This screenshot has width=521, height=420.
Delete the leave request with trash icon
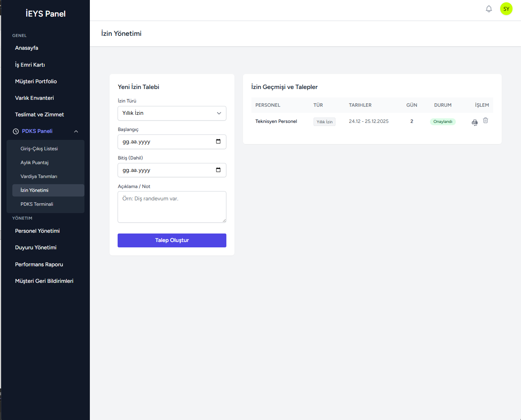pyautogui.click(x=486, y=121)
